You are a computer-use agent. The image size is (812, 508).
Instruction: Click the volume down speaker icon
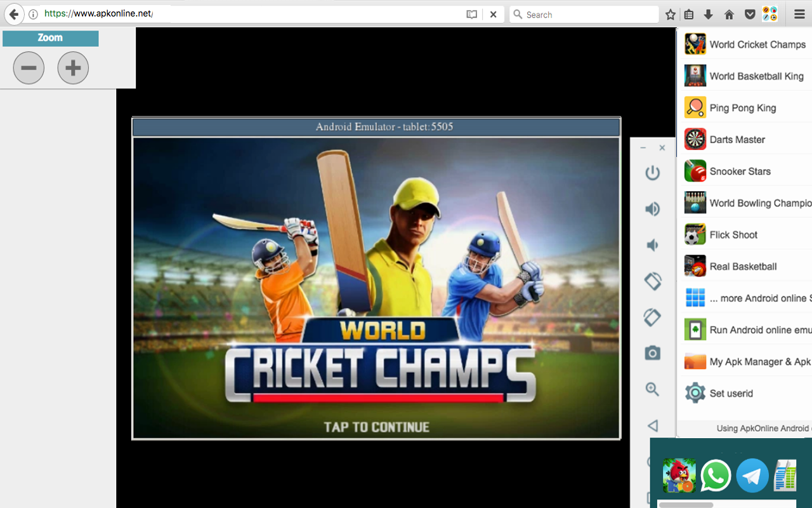(x=652, y=245)
